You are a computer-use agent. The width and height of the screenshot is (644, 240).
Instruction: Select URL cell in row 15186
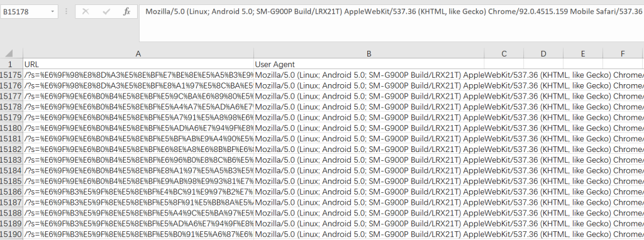click(138, 192)
